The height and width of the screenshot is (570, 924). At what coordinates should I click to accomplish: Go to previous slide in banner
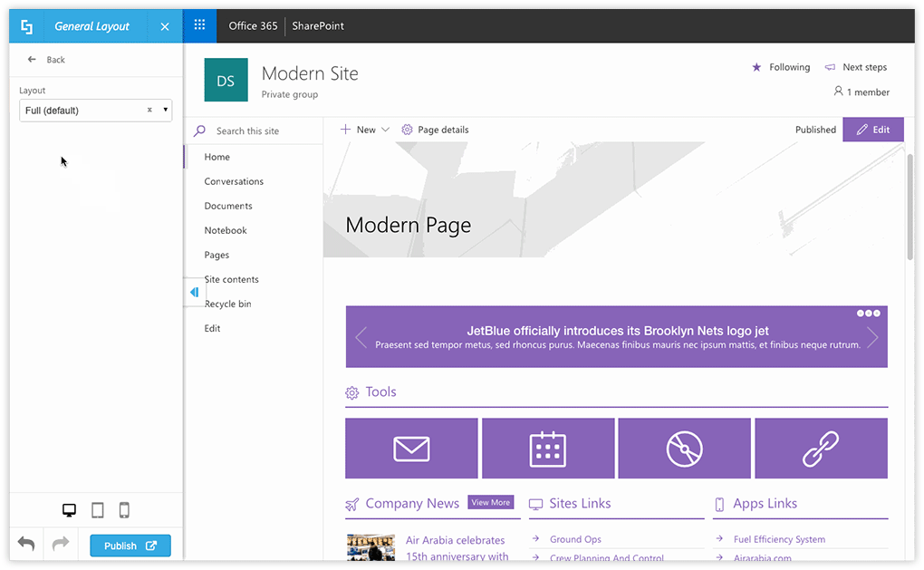point(361,338)
